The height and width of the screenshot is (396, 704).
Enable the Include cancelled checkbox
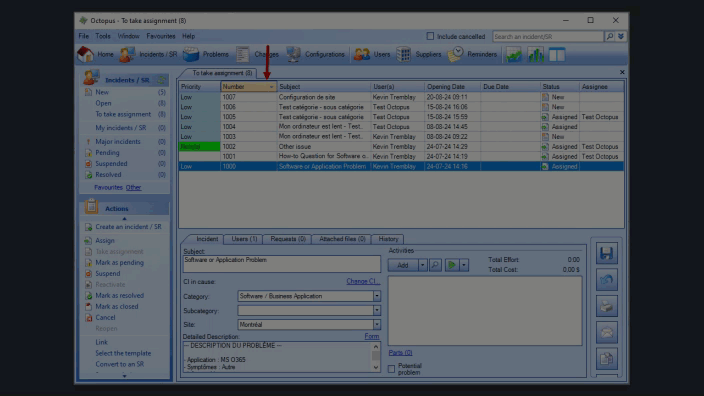click(x=430, y=36)
